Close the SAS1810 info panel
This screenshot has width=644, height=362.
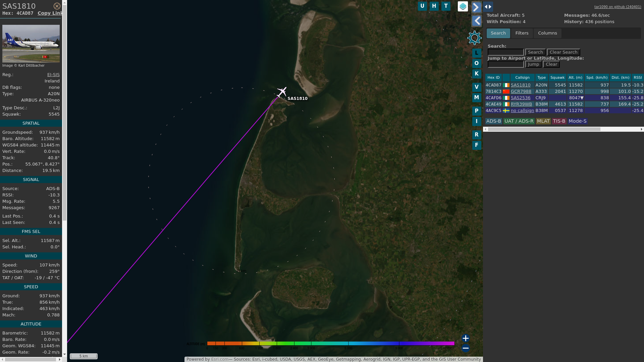pyautogui.click(x=57, y=6)
